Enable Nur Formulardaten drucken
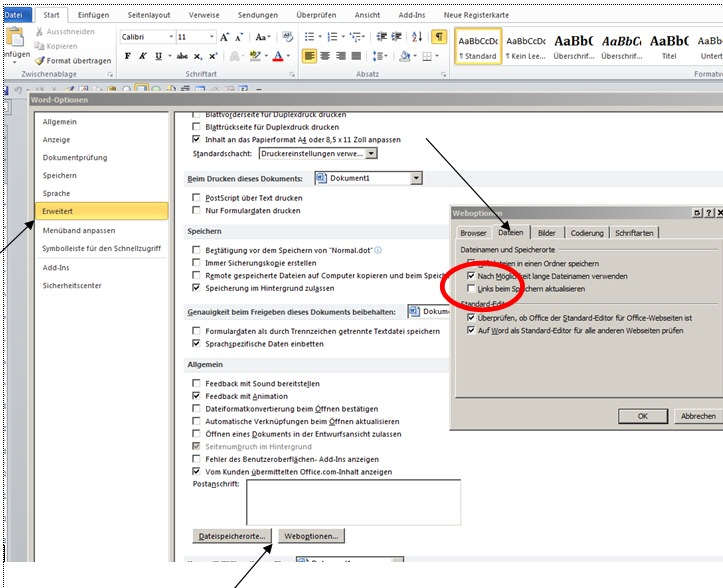 pyautogui.click(x=196, y=210)
